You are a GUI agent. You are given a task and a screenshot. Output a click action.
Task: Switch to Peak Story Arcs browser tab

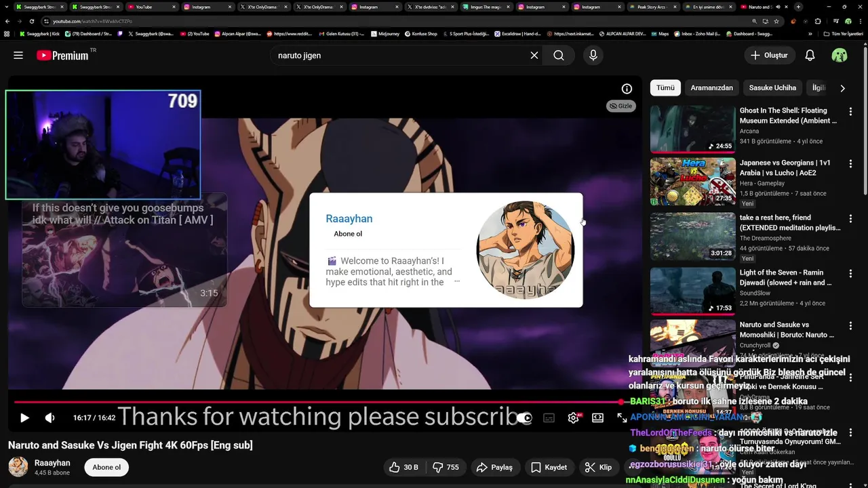[653, 7]
